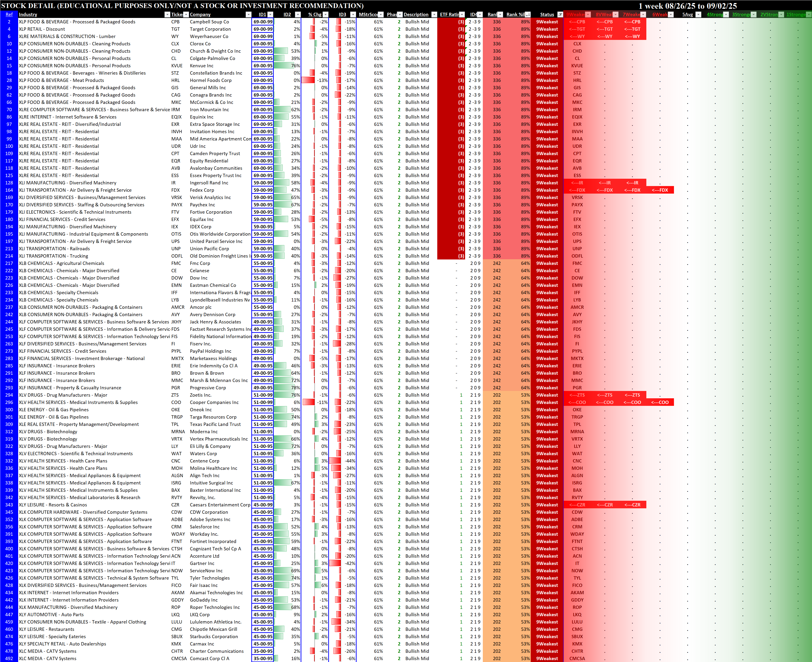Click the sort arrow icon on Rank % column
812x662 pixels.
[x=528, y=14]
